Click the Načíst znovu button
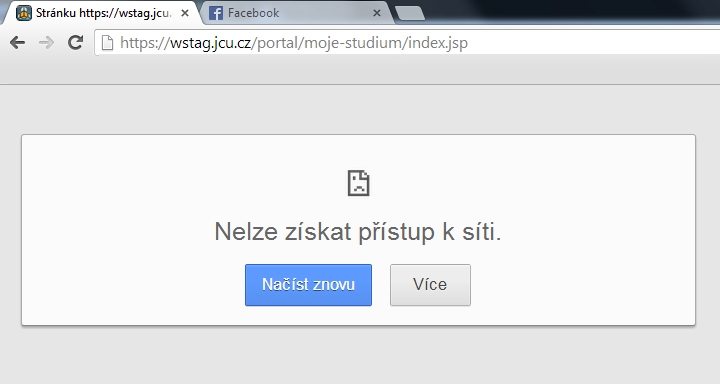The height and width of the screenshot is (384, 720). click(308, 285)
